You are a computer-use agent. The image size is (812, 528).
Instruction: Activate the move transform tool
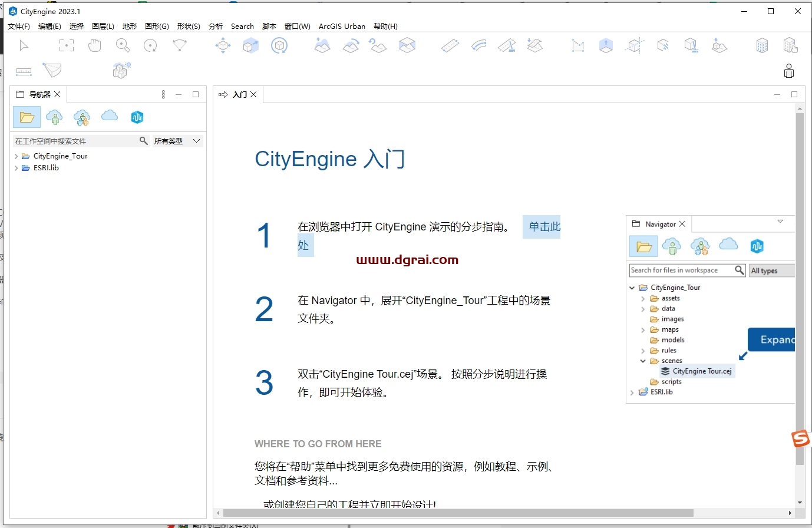(x=223, y=45)
